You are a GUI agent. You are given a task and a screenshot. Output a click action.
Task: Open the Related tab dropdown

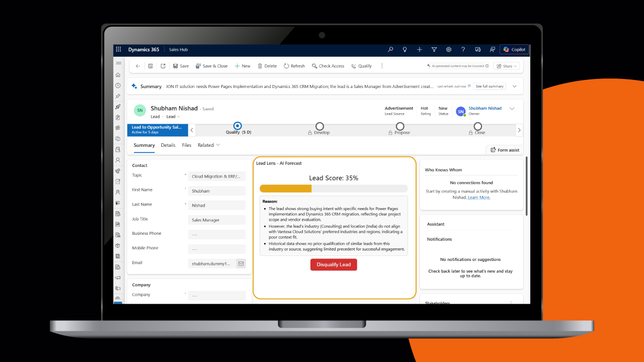click(x=209, y=145)
